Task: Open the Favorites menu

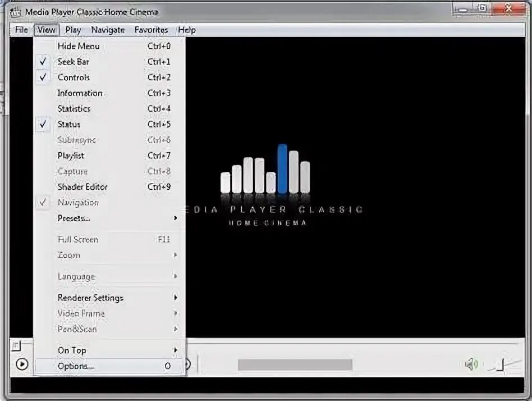Action: [152, 30]
